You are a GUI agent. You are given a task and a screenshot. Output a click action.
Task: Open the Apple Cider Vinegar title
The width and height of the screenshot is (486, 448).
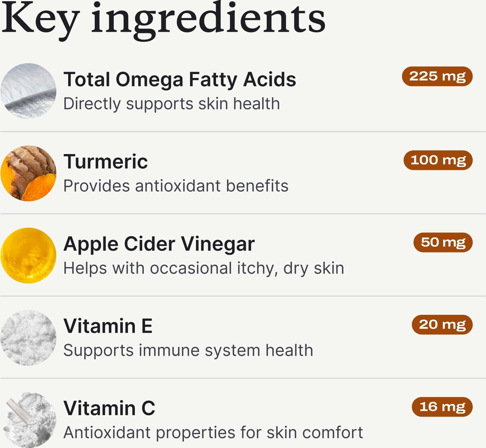(159, 244)
